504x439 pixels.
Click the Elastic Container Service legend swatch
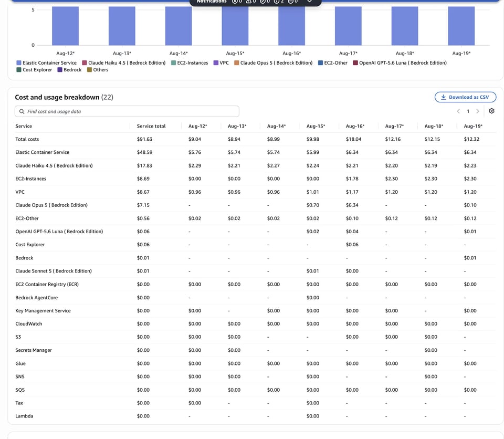(19, 62)
